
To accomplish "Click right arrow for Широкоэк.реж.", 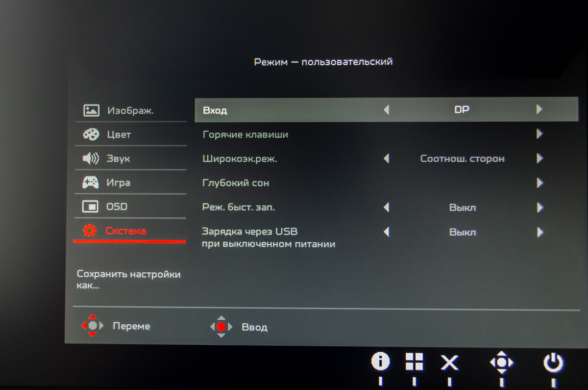I will click(539, 158).
